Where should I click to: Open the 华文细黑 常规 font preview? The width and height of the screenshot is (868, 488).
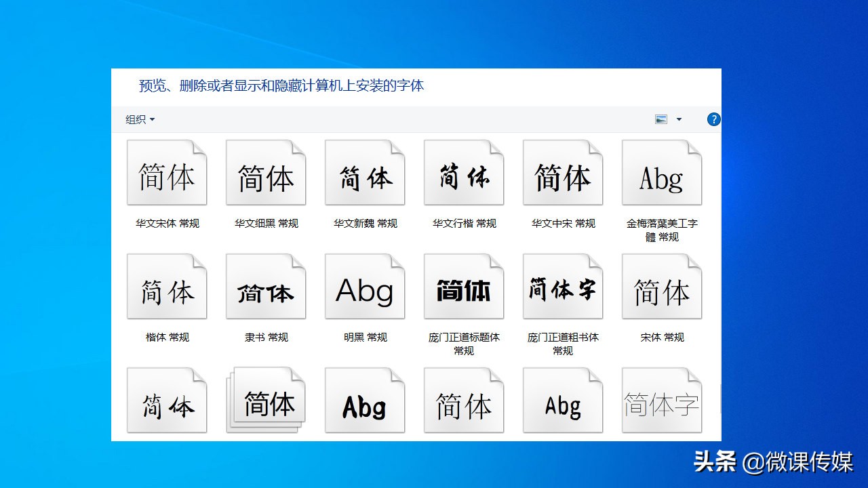pyautogui.click(x=266, y=172)
